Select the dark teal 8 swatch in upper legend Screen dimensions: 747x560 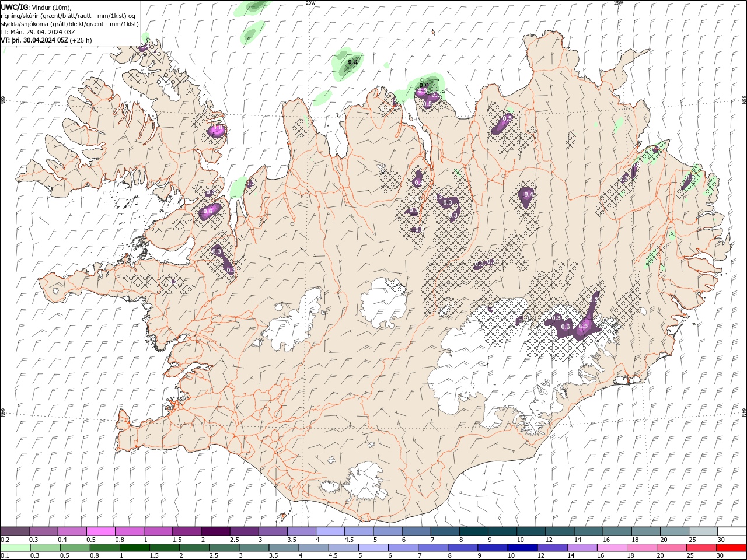tap(473, 531)
